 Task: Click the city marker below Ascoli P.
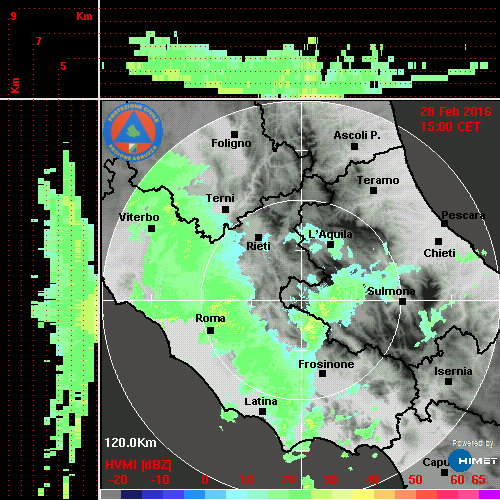(x=354, y=146)
